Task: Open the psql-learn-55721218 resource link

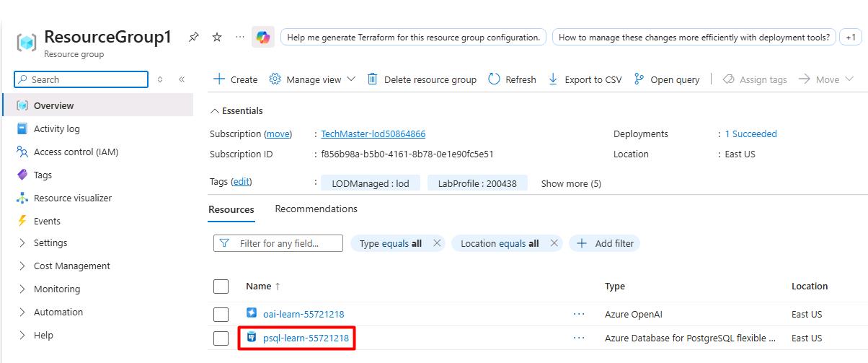Action: 306,338
